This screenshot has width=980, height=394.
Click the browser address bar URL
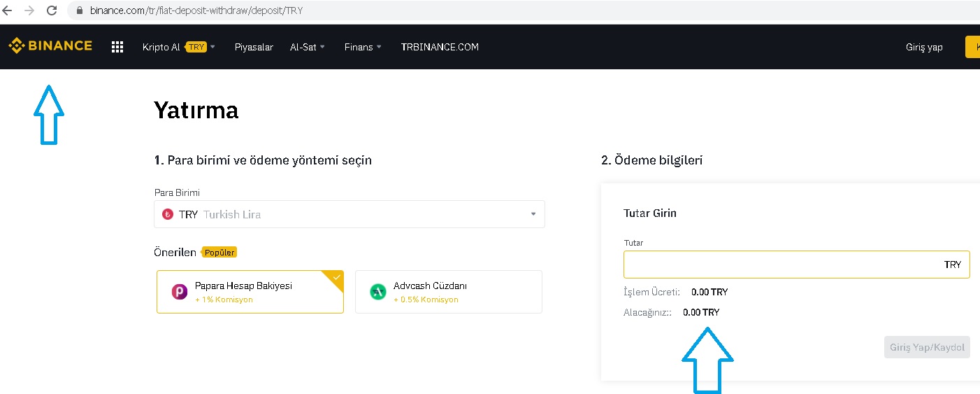196,11
